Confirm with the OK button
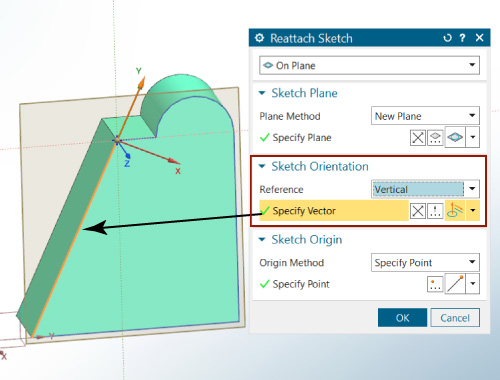This screenshot has width=500, height=380. tap(402, 318)
